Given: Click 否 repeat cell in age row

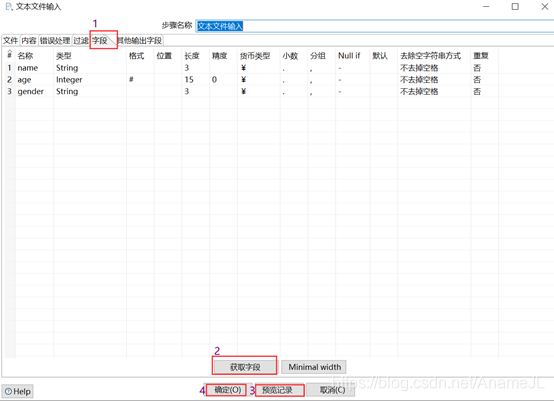Looking at the screenshot, I should click(x=477, y=80).
